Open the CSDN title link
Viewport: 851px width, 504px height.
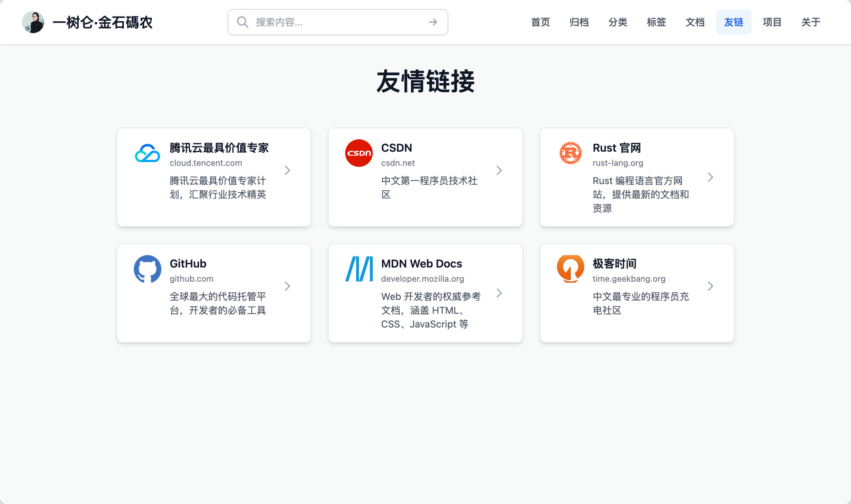coord(397,148)
